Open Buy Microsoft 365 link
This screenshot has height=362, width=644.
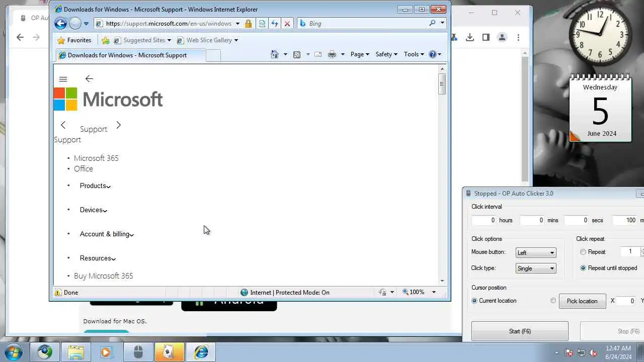tap(104, 276)
